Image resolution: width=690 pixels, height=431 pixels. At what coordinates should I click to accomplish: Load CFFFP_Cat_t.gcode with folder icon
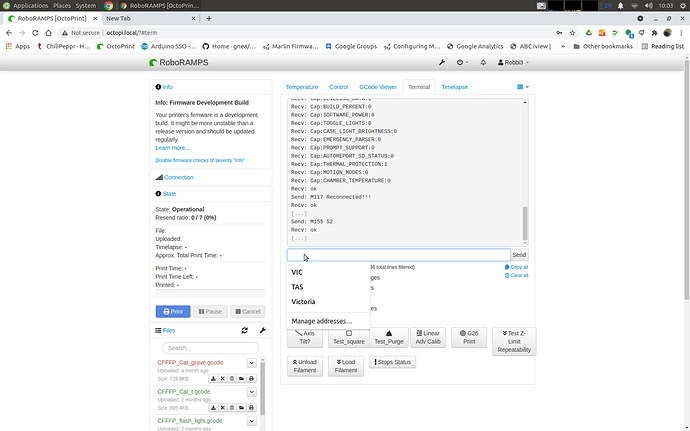point(242,408)
